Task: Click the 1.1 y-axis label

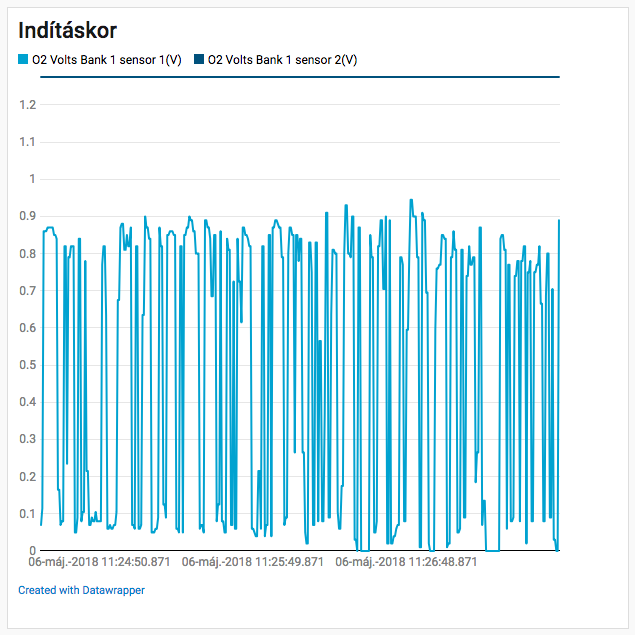Action: [x=27, y=142]
